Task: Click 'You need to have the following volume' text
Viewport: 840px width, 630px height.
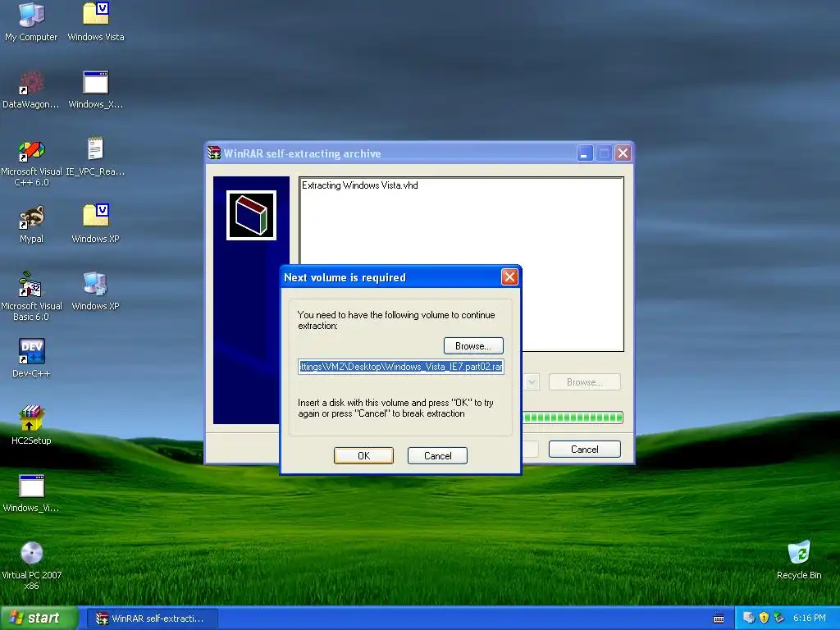Action: (x=396, y=321)
